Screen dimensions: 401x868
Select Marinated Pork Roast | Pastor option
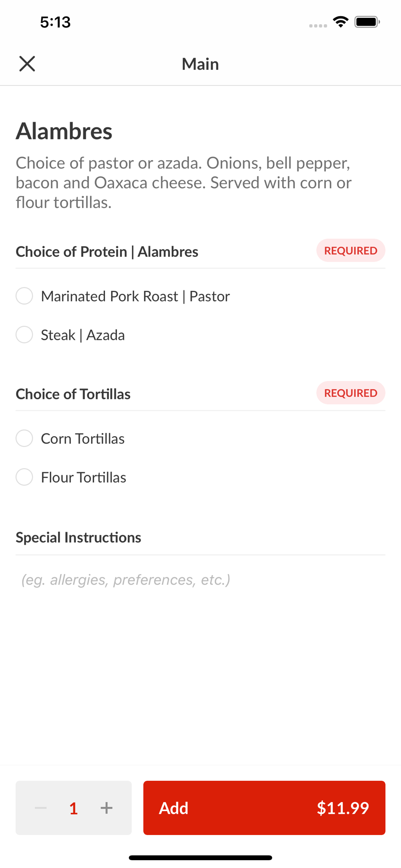pyautogui.click(x=24, y=296)
